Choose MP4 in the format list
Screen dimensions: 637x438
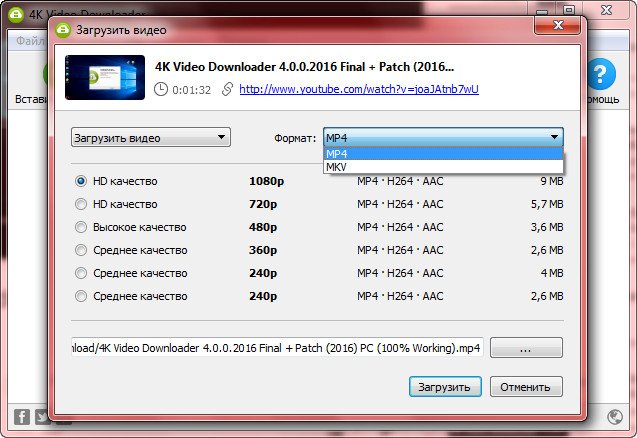[x=443, y=154]
